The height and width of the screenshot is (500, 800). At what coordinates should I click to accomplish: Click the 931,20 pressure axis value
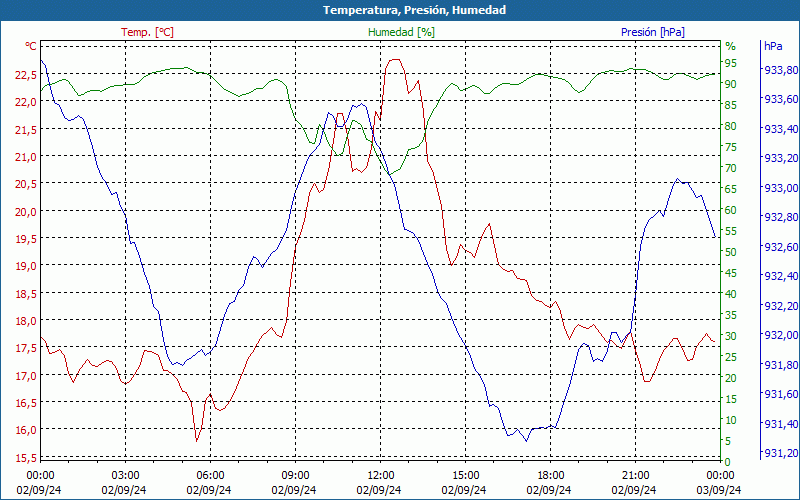tap(781, 454)
